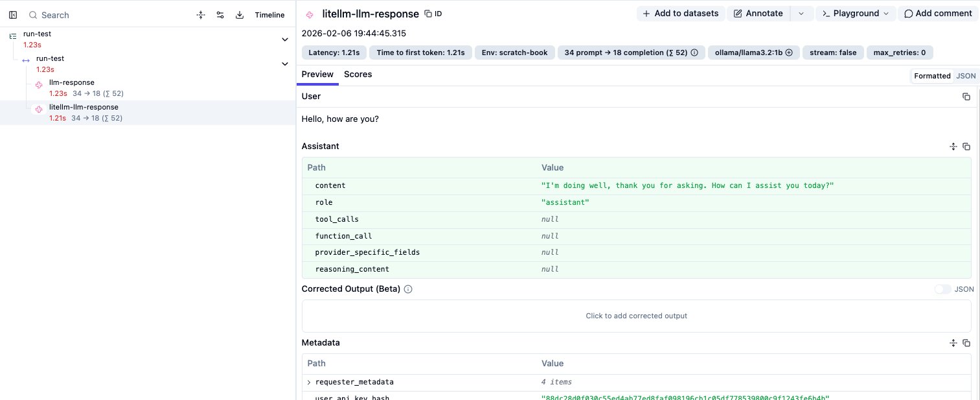Copy the Metadata section content
The height and width of the screenshot is (400, 980).
[x=966, y=343]
